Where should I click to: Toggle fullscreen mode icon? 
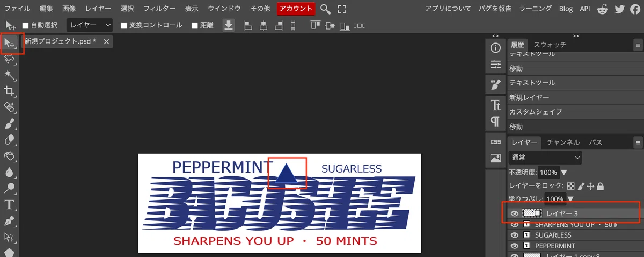342,9
